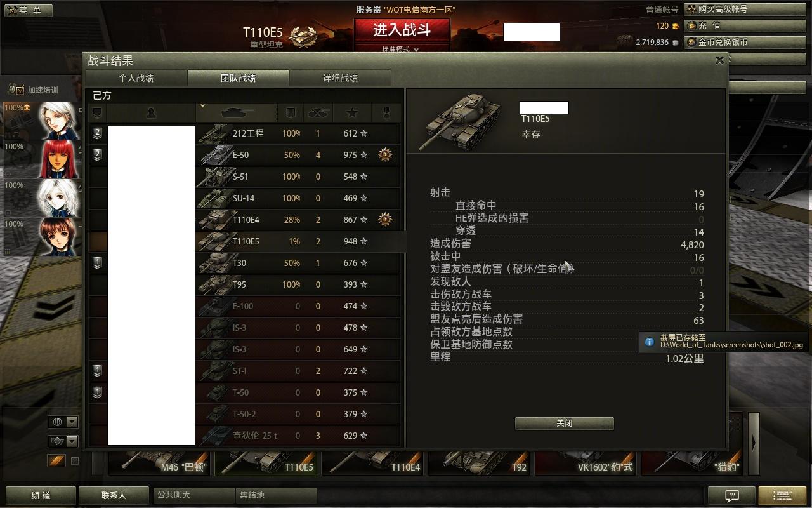
Task: Expand the 标准模式 battle mode dropdown
Action: pyautogui.click(x=401, y=49)
